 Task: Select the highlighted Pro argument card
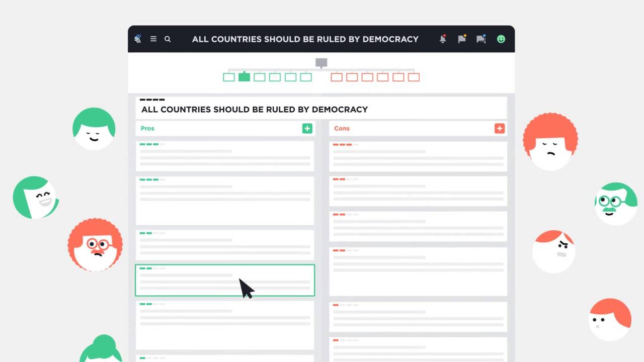pyautogui.click(x=225, y=280)
